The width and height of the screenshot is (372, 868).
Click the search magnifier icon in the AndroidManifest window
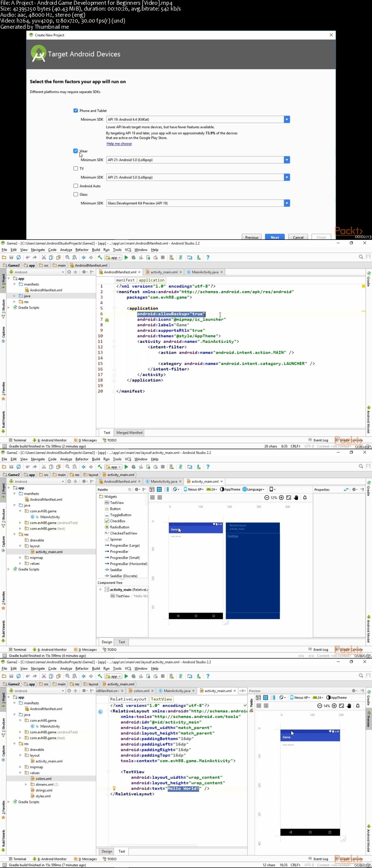(361, 257)
